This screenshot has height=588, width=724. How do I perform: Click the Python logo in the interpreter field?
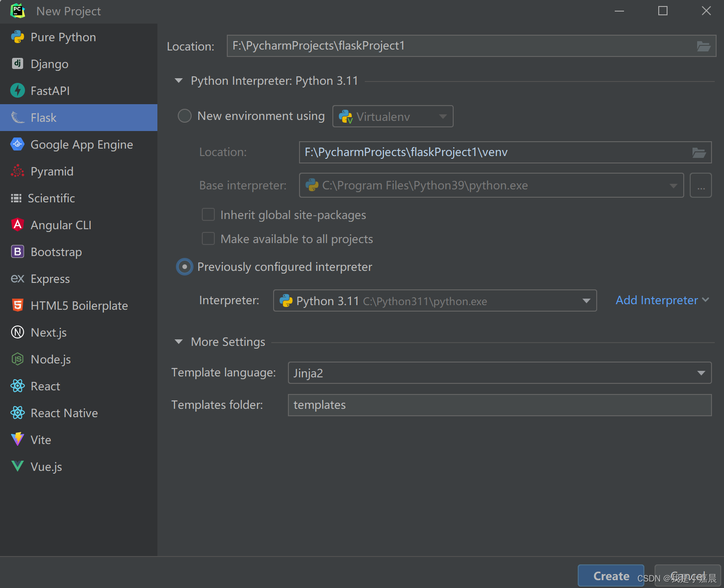click(287, 300)
